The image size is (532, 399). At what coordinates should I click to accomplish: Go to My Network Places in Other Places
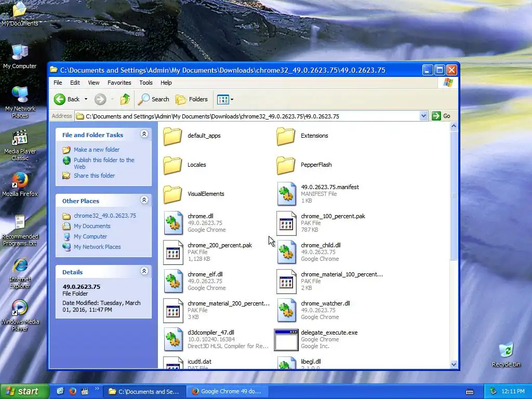click(x=97, y=247)
